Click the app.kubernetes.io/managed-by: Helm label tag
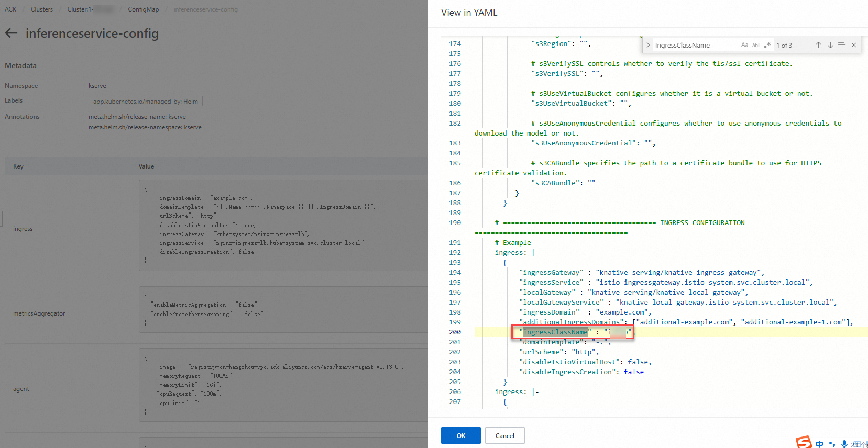This screenshot has width=868, height=448. (146, 102)
